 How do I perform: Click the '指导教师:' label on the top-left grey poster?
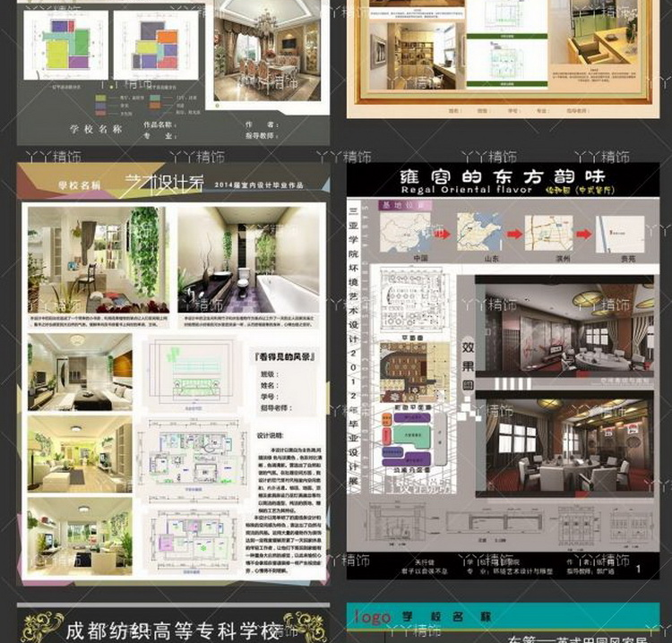263,135
